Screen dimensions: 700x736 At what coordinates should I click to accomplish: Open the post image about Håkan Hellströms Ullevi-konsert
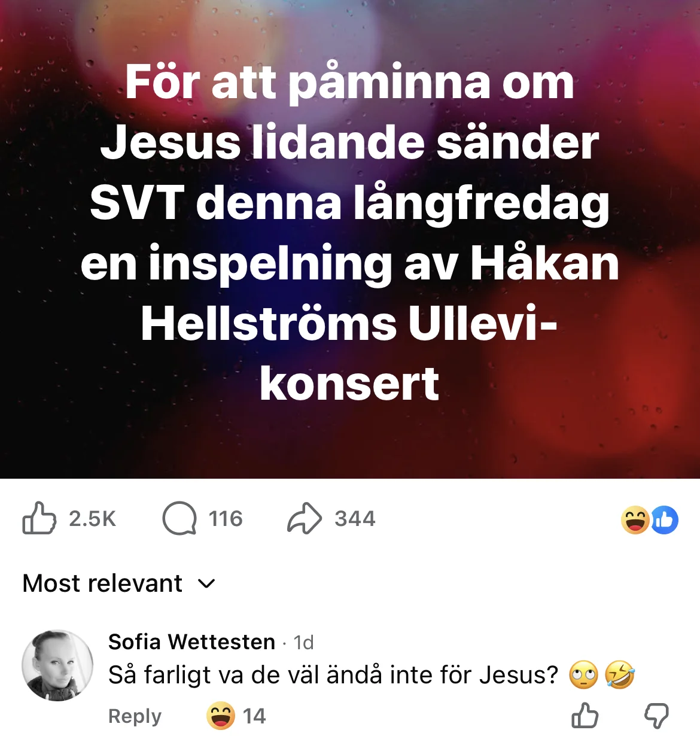350,239
